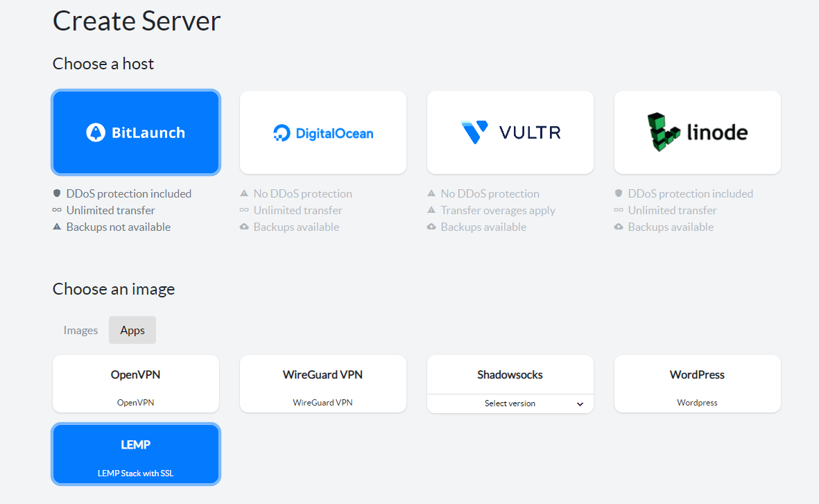Click the shield icon under BitLaunch
The width and height of the screenshot is (819, 504).
tap(57, 193)
